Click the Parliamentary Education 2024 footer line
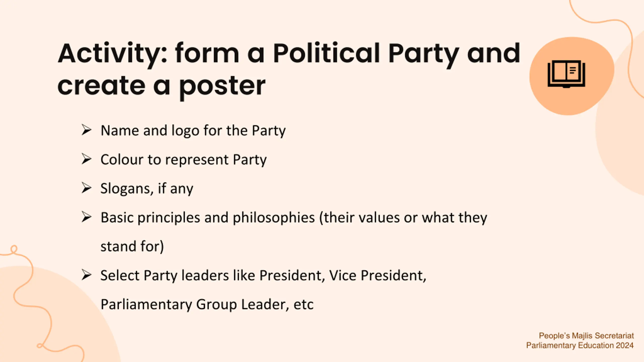This screenshot has height=362, width=644. [580, 345]
